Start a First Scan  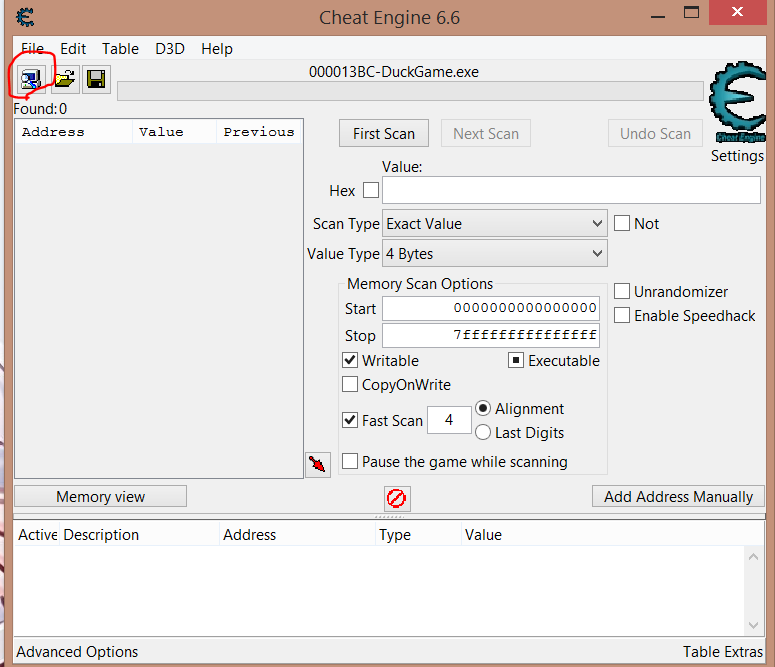384,133
